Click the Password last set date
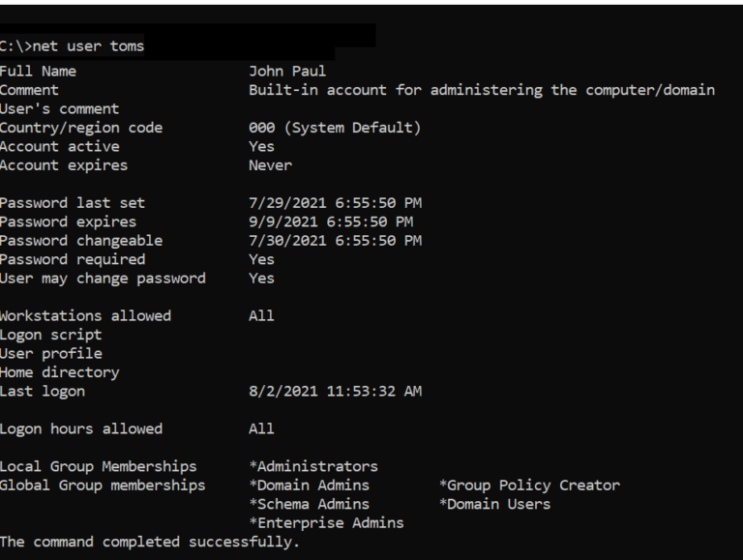This screenshot has width=743, height=560. [335, 203]
